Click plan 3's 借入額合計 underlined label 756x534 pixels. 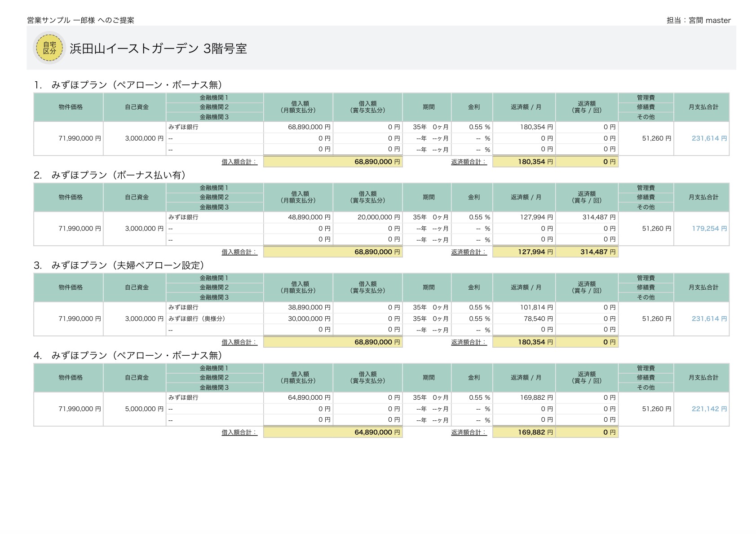pyautogui.click(x=239, y=342)
